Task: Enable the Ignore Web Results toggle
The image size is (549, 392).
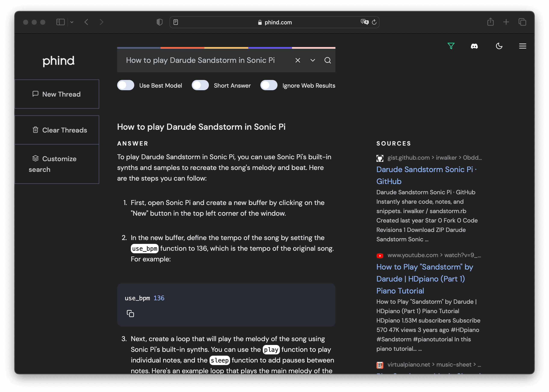Action: point(269,85)
